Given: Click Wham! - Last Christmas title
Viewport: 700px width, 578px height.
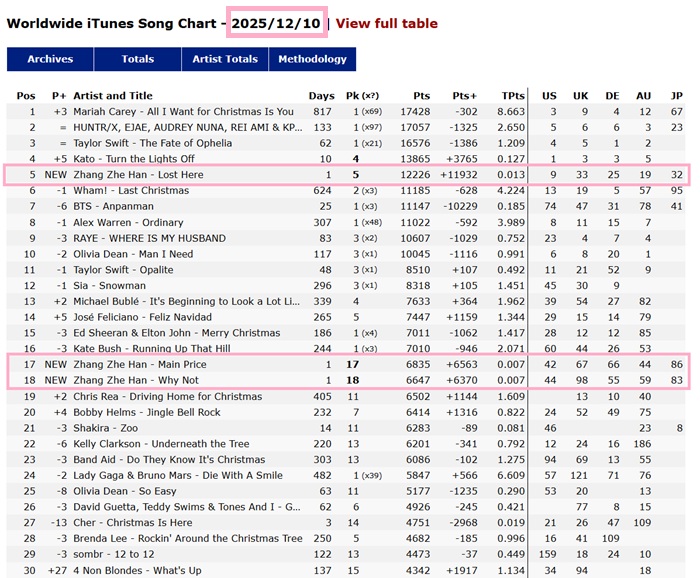Looking at the screenshot, I should tap(131, 191).
